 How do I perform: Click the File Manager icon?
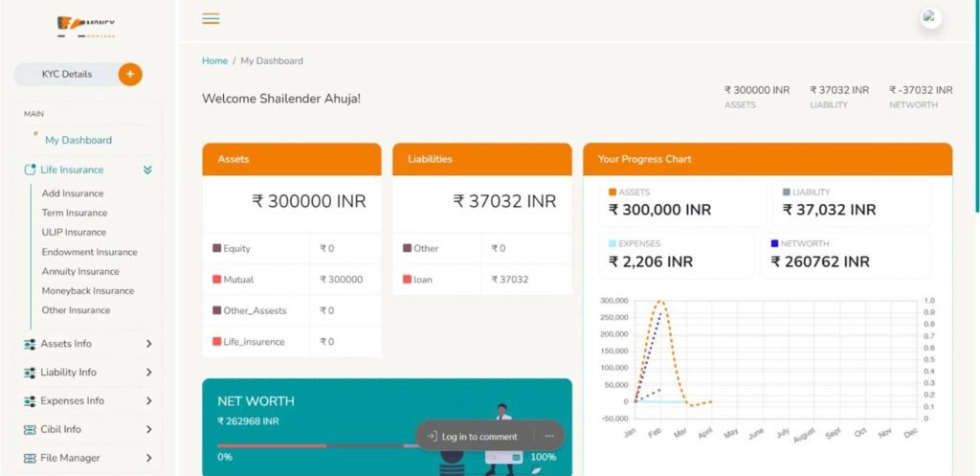tap(30, 459)
